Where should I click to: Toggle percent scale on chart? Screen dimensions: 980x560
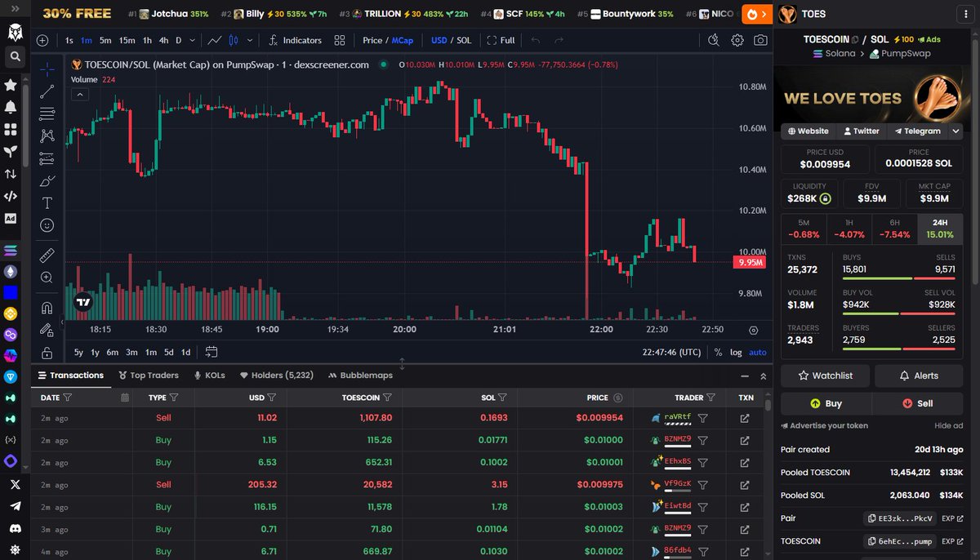(718, 352)
